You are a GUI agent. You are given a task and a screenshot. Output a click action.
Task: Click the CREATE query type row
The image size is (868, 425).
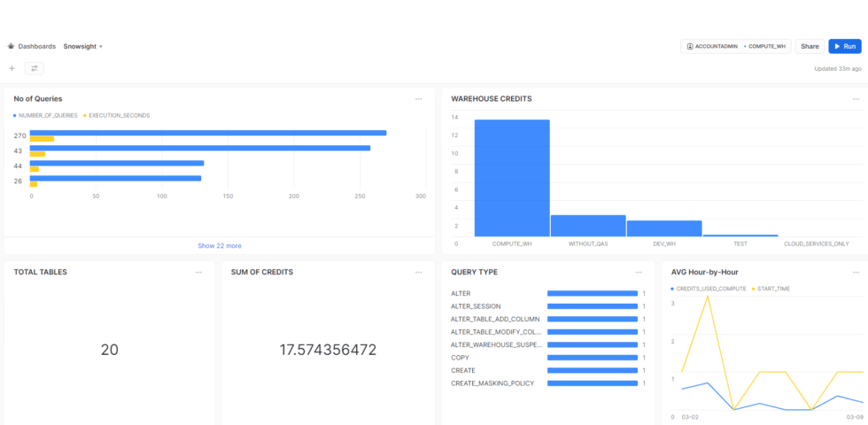click(x=548, y=370)
